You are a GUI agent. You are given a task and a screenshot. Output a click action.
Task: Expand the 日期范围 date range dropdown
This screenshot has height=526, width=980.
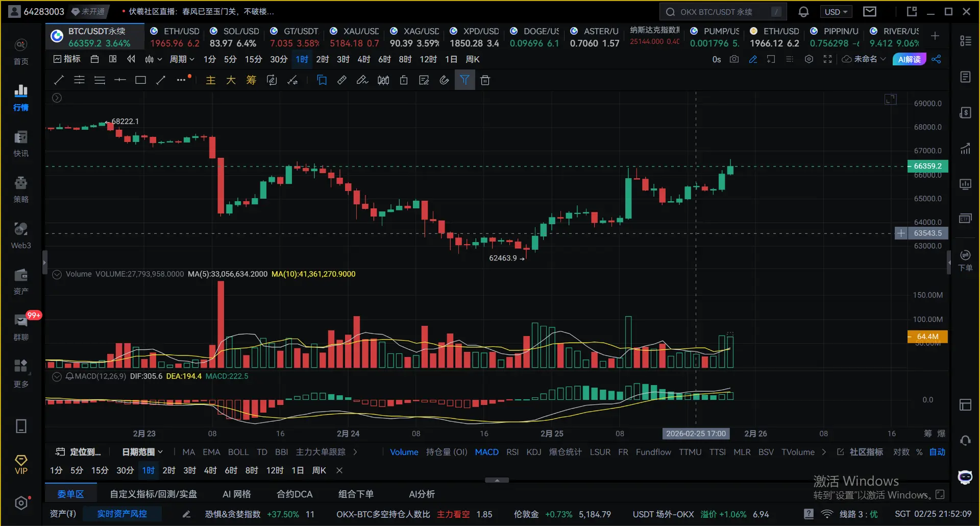(142, 452)
